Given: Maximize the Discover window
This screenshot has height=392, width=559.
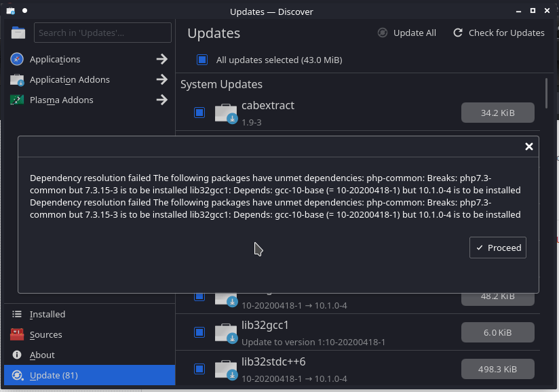Looking at the screenshot, I should 533,11.
